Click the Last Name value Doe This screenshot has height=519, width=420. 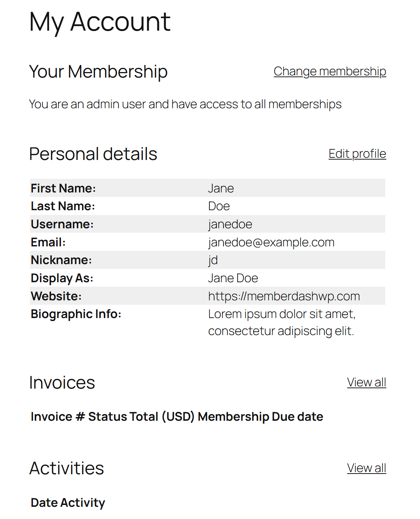pos(219,206)
